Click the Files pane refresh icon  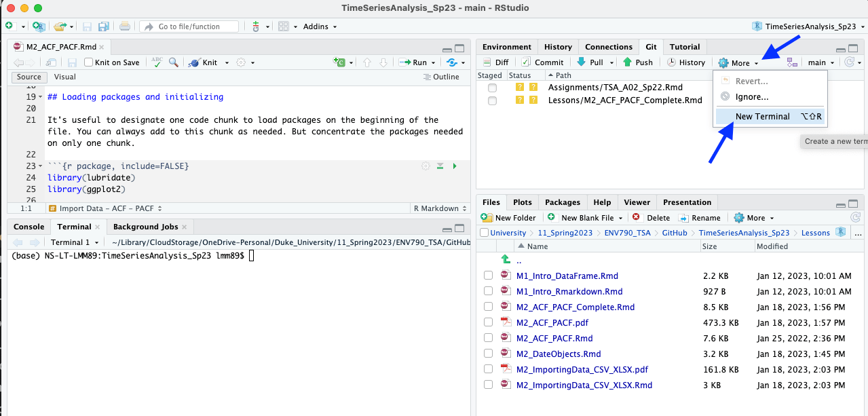click(855, 218)
